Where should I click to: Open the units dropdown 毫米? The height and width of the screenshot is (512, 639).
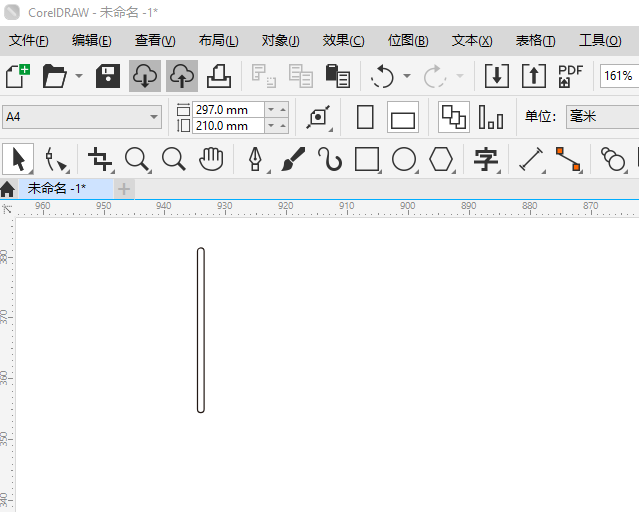coord(602,117)
